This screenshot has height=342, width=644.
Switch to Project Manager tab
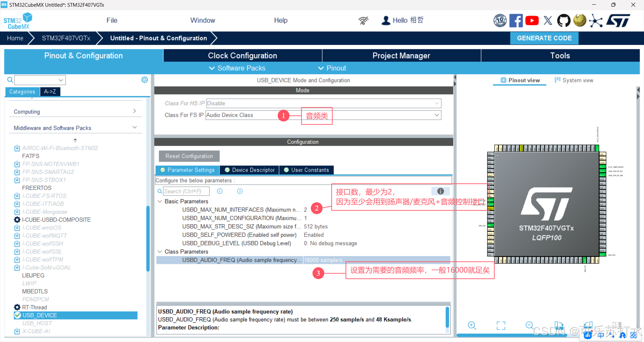click(401, 56)
